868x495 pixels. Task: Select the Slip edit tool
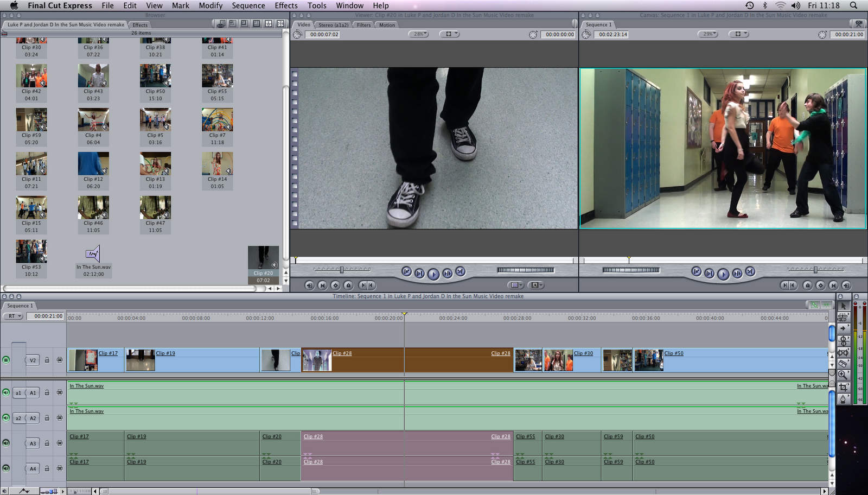tap(844, 352)
